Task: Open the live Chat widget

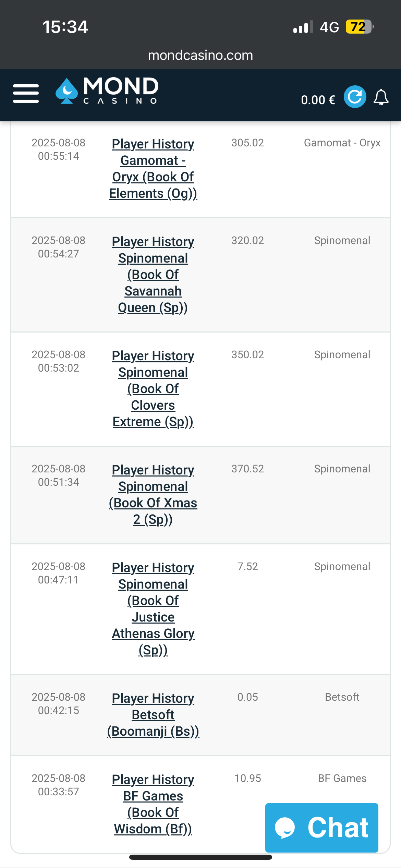Action: click(x=321, y=828)
